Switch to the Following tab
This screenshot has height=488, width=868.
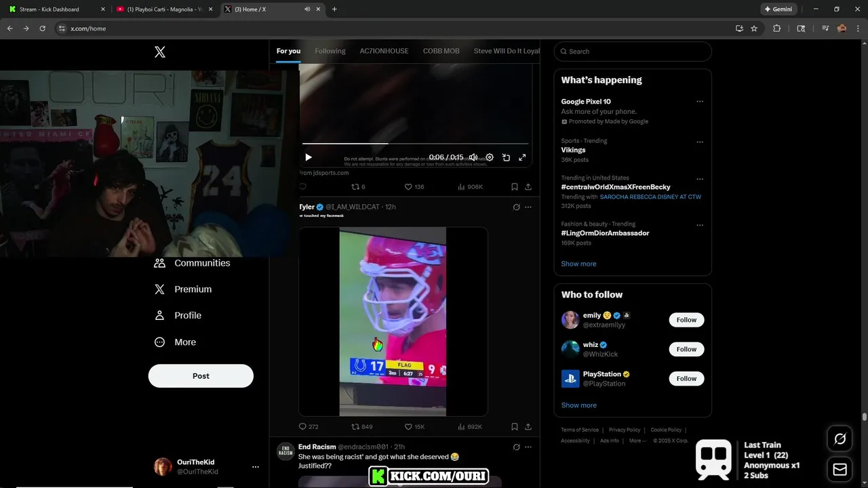click(x=330, y=51)
